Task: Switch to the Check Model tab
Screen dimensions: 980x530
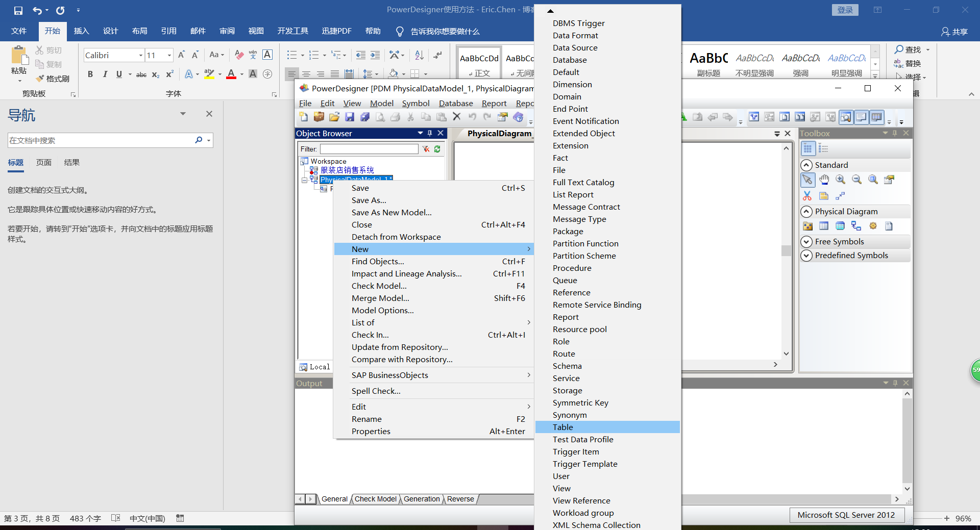Action: point(375,499)
